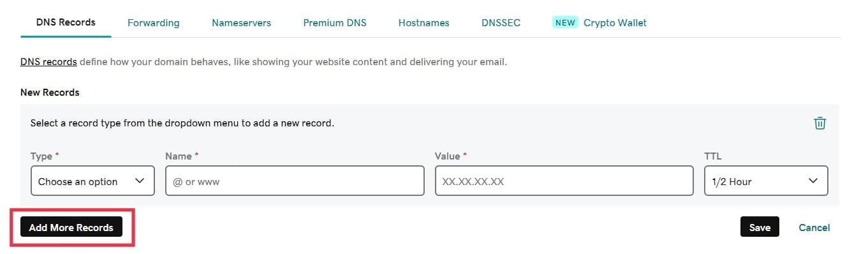Select the DNS Records tab

pyautogui.click(x=66, y=22)
